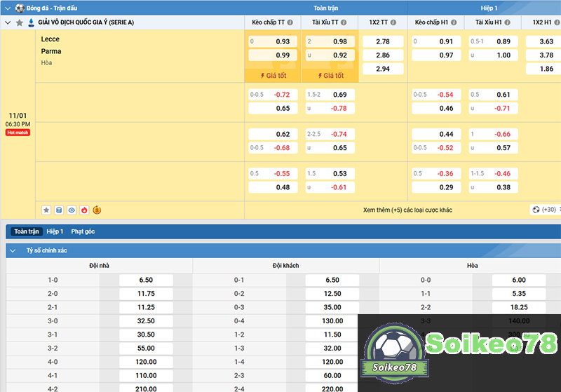Click the info icon next to Kèo chấp TT
Image resolution: width=561 pixels, height=392 pixels.
[x=292, y=22]
